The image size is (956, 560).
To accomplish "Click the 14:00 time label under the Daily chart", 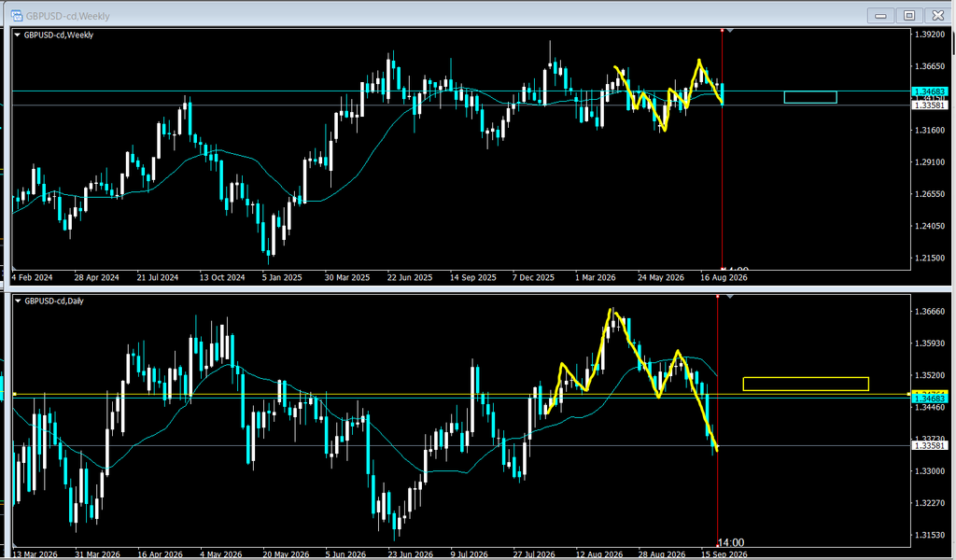I will (730, 542).
